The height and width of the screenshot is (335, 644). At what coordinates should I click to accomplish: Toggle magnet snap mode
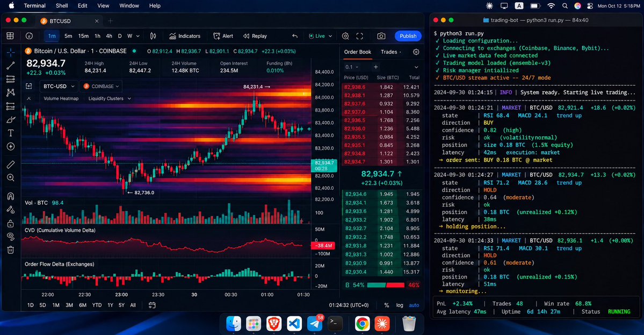(x=11, y=196)
